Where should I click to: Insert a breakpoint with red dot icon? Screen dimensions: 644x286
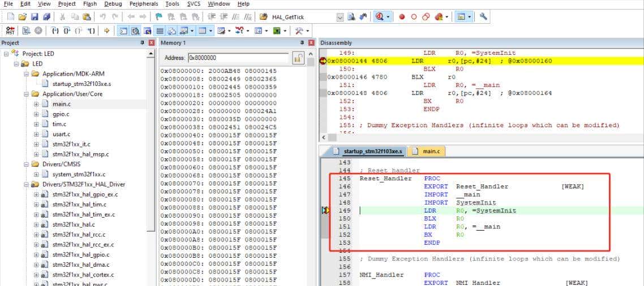(x=402, y=17)
